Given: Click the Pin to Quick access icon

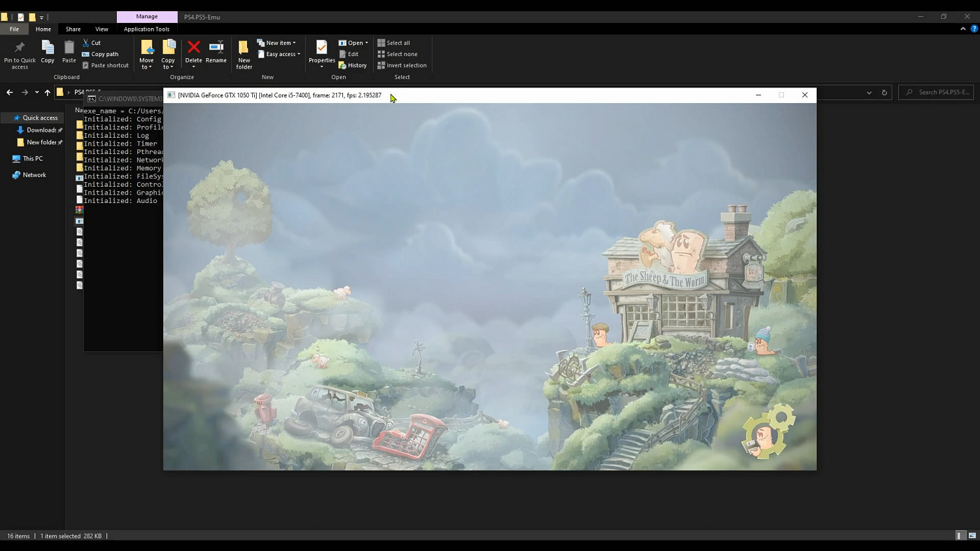Looking at the screenshot, I should [20, 48].
